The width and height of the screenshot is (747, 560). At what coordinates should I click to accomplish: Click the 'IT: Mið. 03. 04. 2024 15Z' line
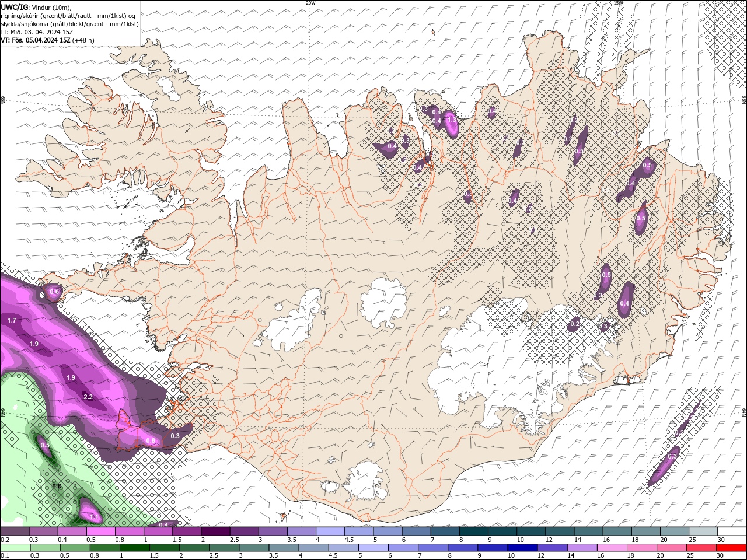tap(37, 32)
